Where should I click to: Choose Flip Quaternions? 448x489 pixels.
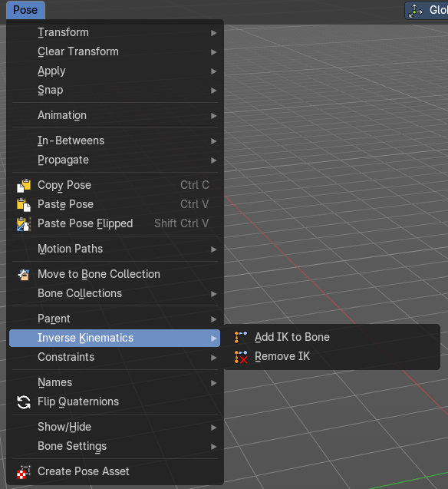point(114,401)
